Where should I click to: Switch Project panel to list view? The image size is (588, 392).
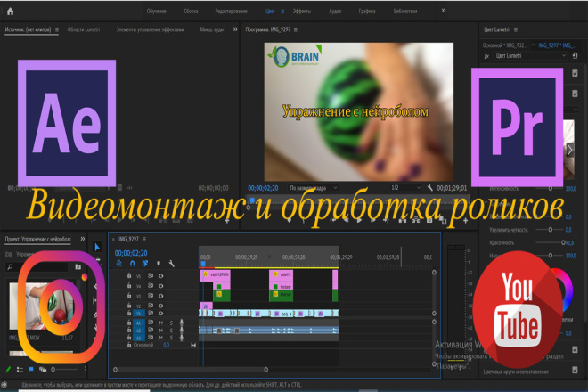pos(20,370)
